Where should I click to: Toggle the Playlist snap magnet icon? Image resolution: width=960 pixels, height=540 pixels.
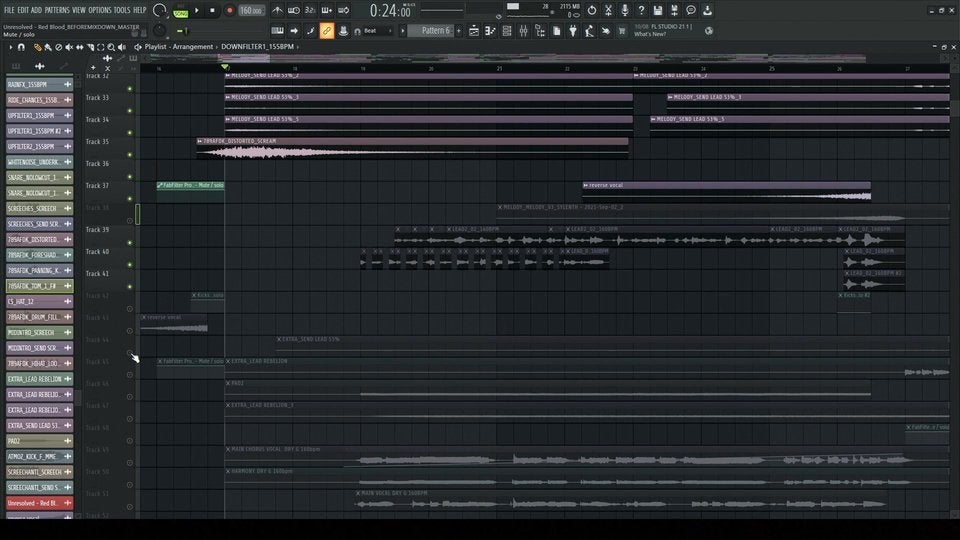21,47
